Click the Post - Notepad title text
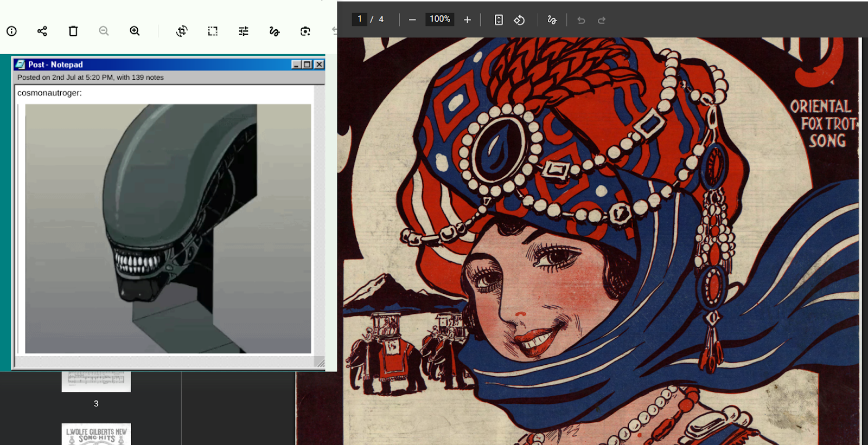This screenshot has height=445, width=868. (x=55, y=65)
